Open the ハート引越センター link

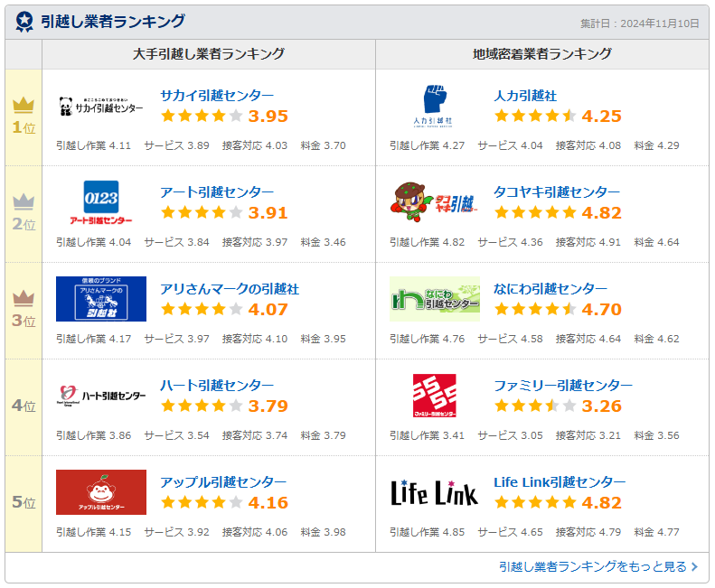(x=217, y=386)
